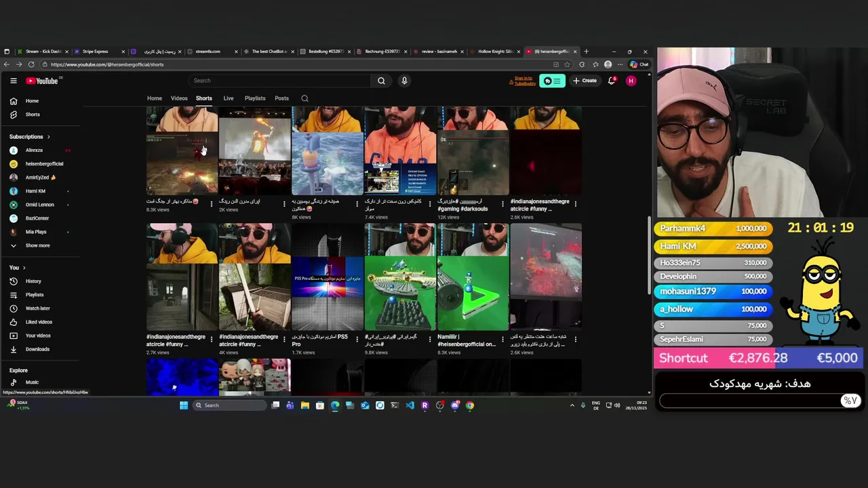The width and height of the screenshot is (868, 488).
Task: Reload the page in the browser
Action: click(x=31, y=64)
